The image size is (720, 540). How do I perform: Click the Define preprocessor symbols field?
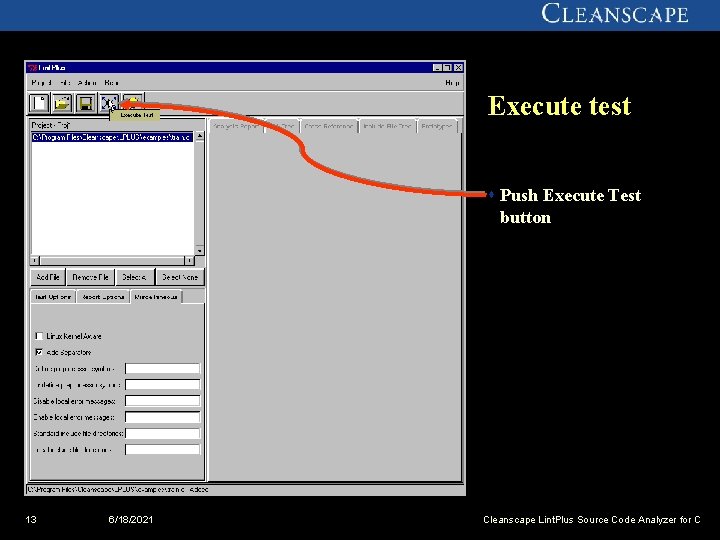tap(163, 368)
